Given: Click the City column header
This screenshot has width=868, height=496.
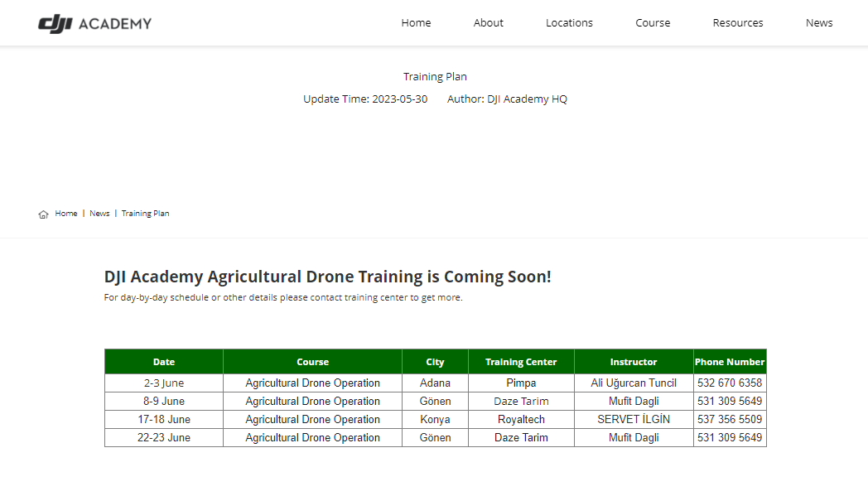Looking at the screenshot, I should [435, 362].
